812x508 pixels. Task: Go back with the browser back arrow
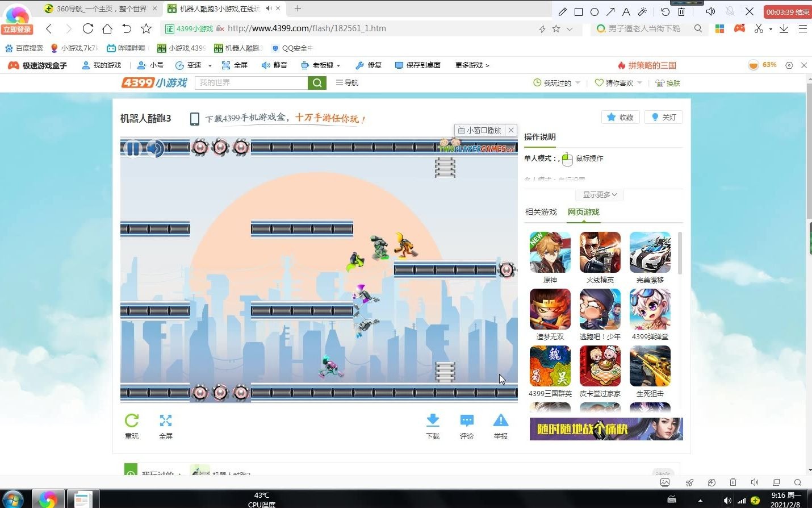click(x=49, y=28)
